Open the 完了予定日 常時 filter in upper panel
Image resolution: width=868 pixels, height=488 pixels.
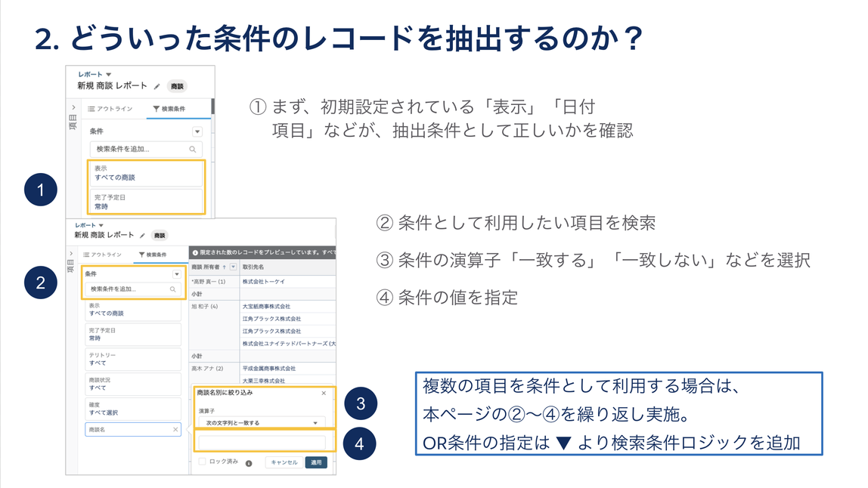(x=146, y=202)
